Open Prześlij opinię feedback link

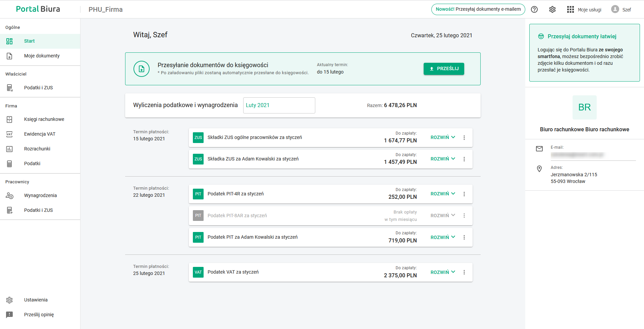(39, 315)
